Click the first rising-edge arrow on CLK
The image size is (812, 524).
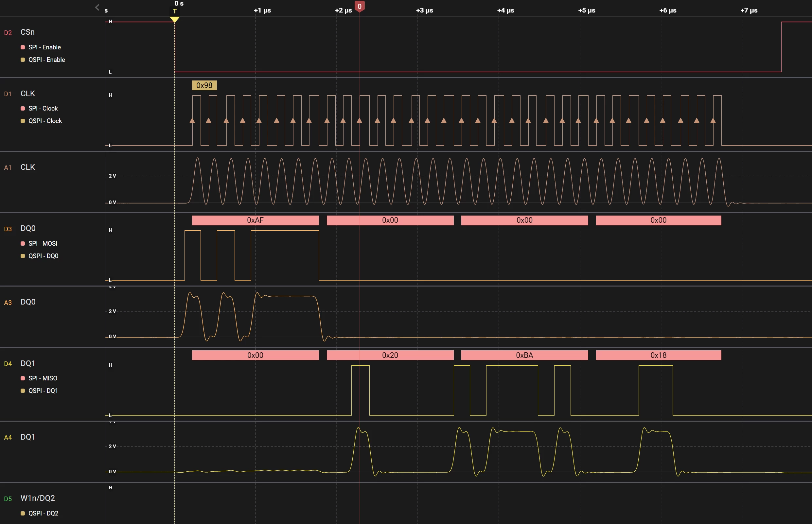[192, 120]
